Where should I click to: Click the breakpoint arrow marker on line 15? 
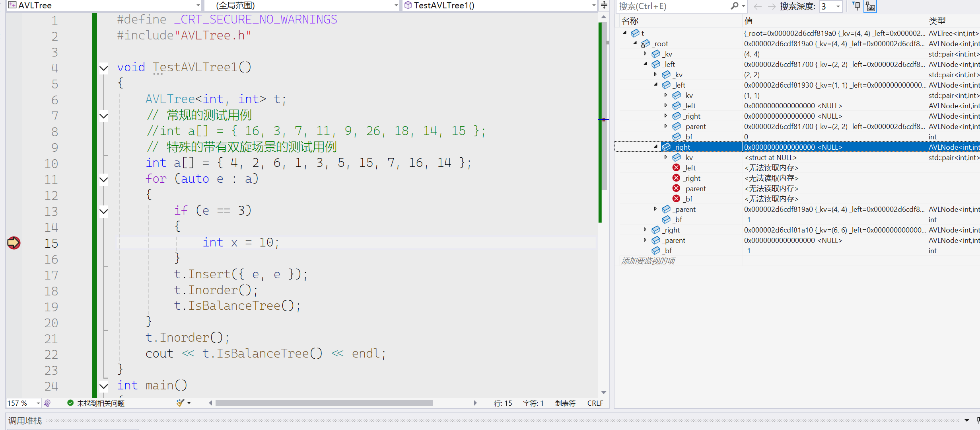click(x=14, y=242)
